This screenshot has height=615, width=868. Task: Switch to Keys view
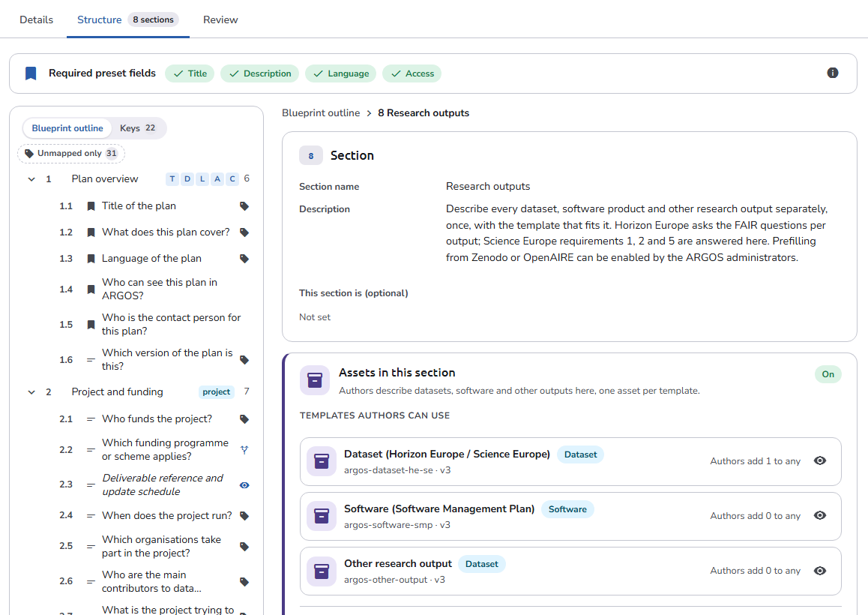[x=138, y=128]
